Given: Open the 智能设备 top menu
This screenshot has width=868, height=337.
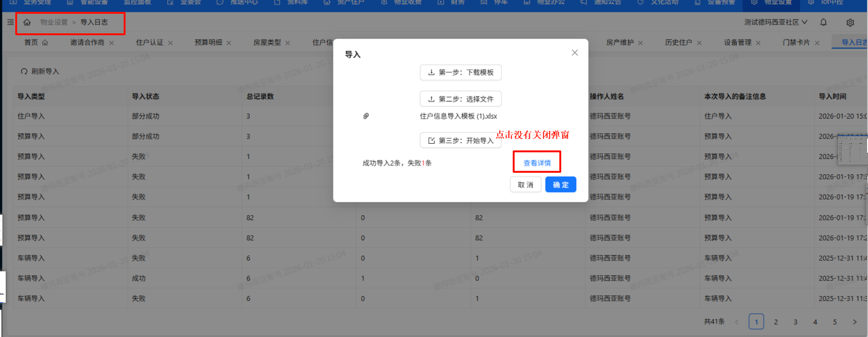Looking at the screenshot, I should (x=88, y=2).
